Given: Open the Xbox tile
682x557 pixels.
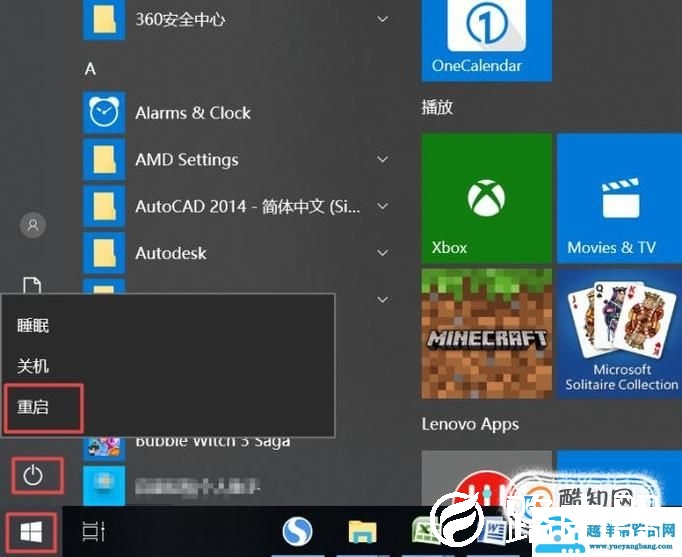Looking at the screenshot, I should tap(487, 198).
